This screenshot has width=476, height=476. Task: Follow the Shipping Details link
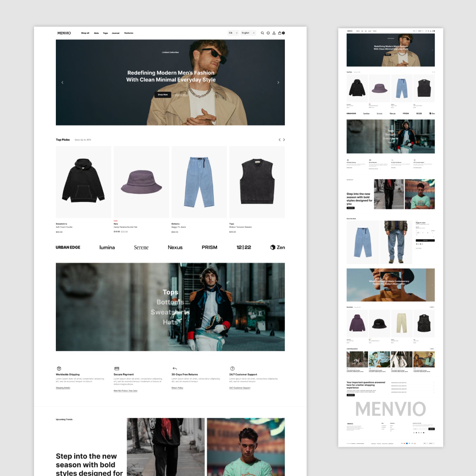pyautogui.click(x=63, y=388)
